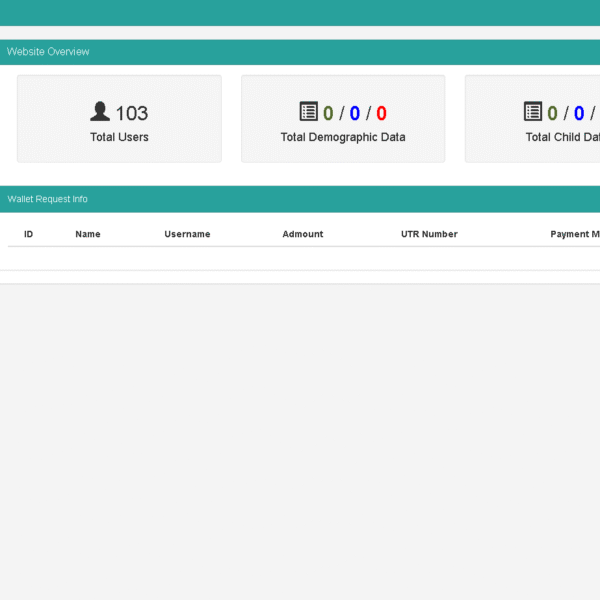
Task: Sort by UTR Number column header
Action: [429, 234]
